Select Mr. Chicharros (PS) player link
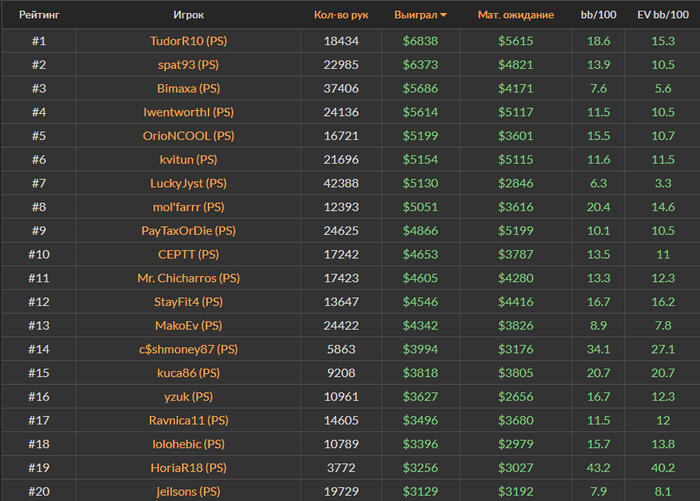The width and height of the screenshot is (700, 501). tap(188, 278)
